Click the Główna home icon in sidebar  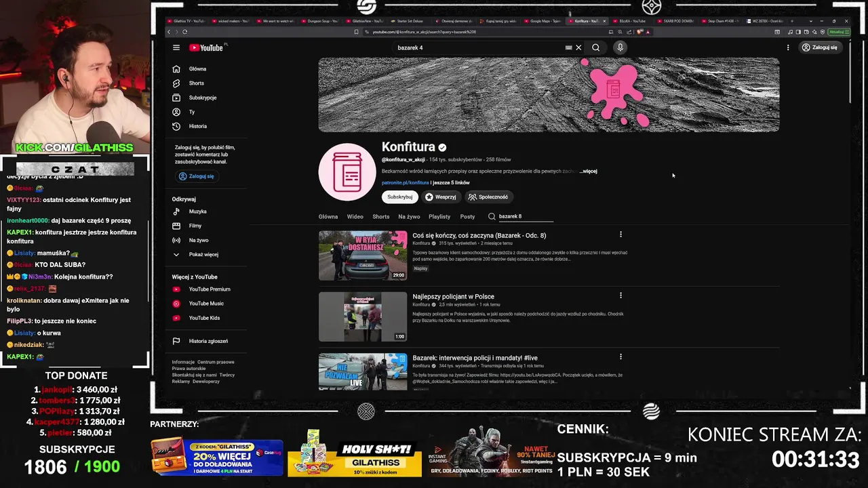point(176,68)
